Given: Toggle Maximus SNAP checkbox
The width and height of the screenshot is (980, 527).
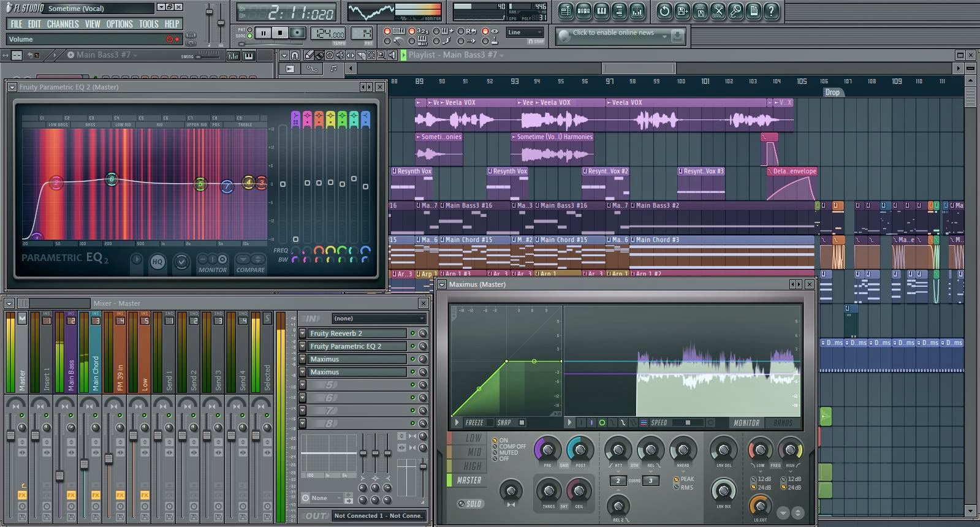Looking at the screenshot, I should [x=522, y=422].
